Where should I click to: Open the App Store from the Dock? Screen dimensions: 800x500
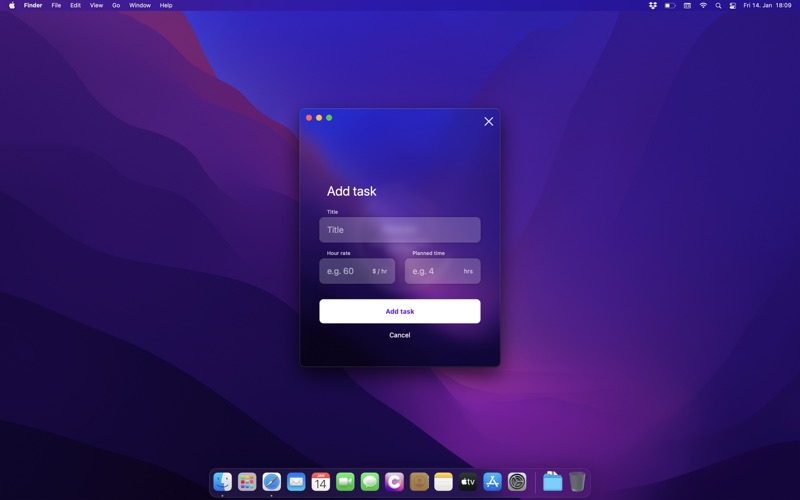click(492, 482)
